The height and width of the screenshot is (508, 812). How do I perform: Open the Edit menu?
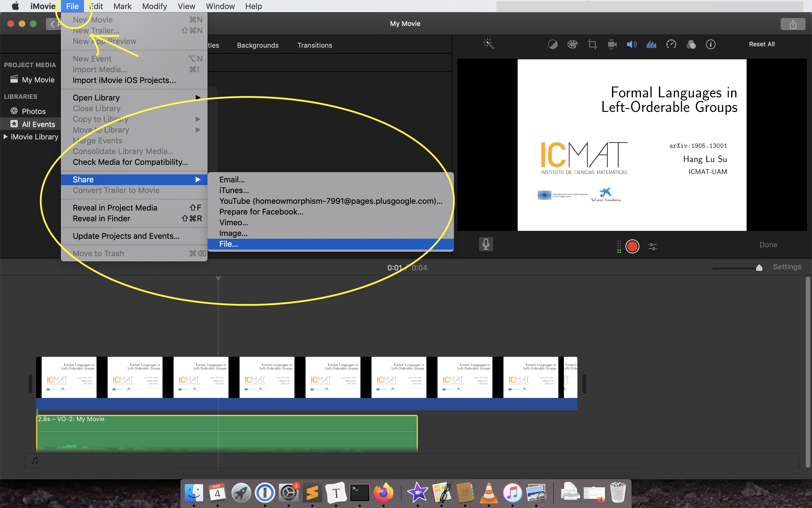pos(96,6)
